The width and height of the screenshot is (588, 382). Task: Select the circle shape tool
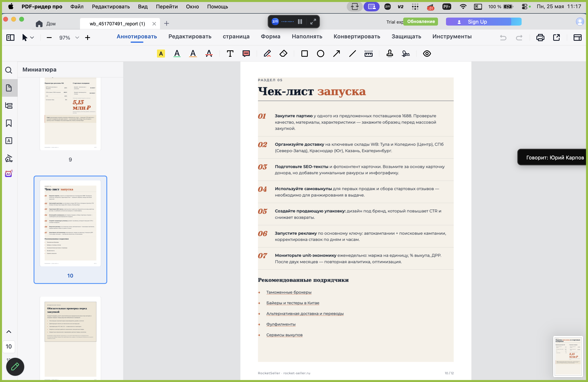coord(320,54)
